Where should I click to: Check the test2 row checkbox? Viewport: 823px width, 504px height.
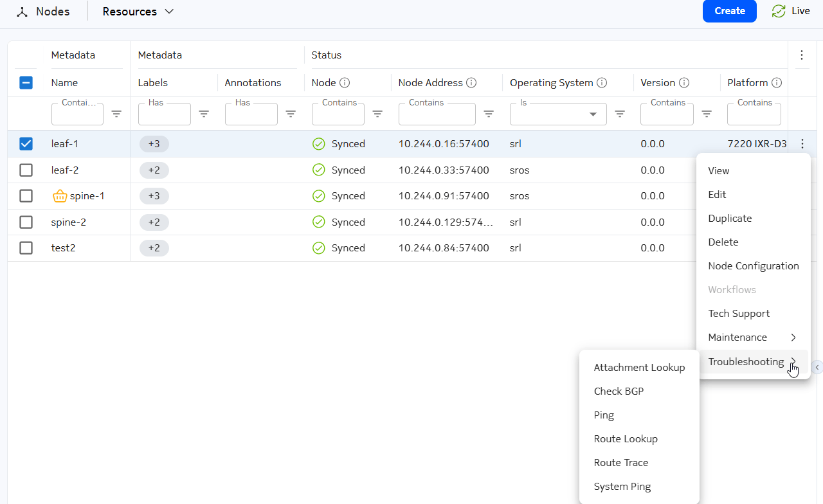tap(26, 248)
